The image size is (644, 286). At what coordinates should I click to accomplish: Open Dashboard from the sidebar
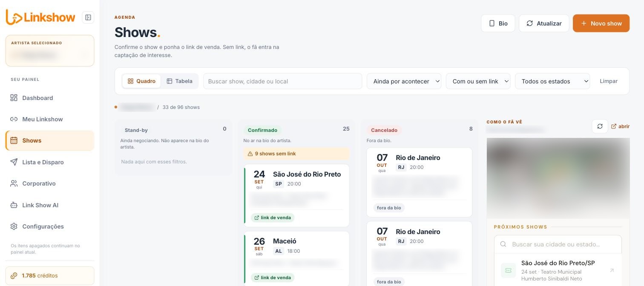(x=50, y=98)
